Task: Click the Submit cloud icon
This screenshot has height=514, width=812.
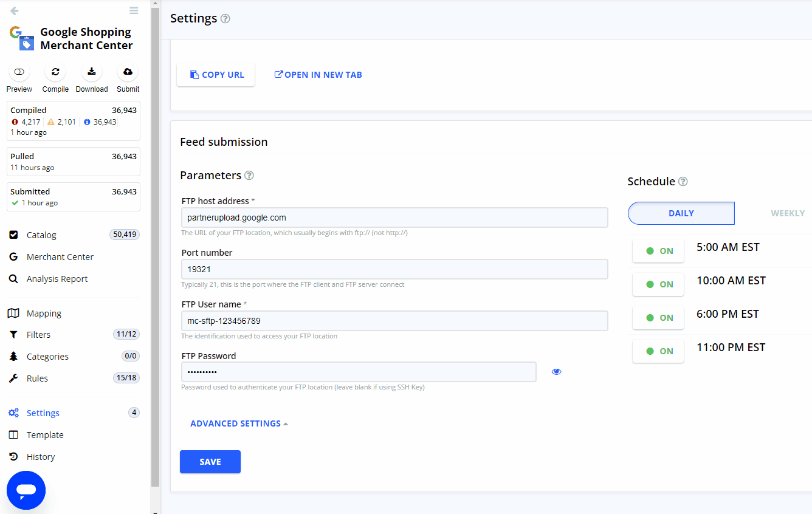Action: point(128,72)
